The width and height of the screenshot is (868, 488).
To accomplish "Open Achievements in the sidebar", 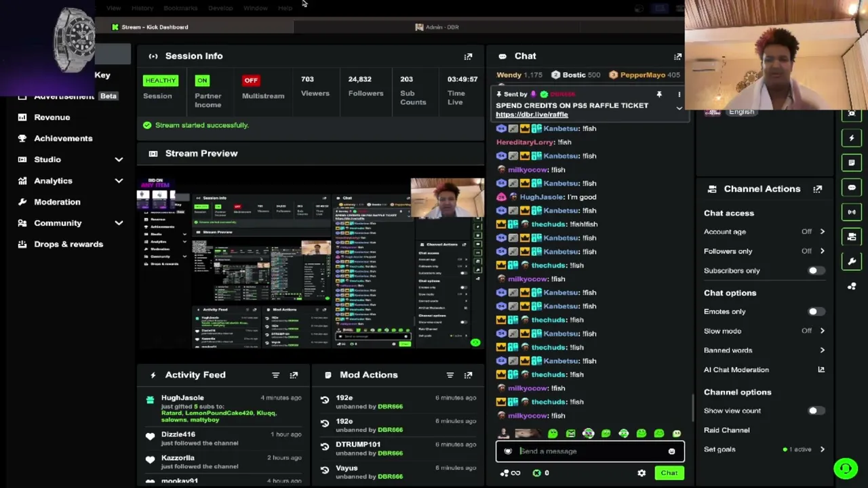I will coord(63,138).
